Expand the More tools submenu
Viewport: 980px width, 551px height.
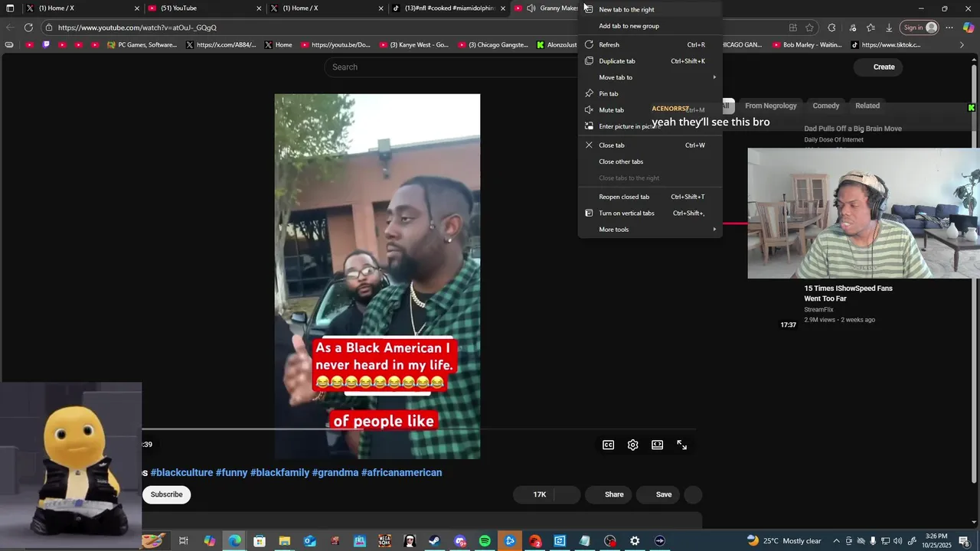coord(650,230)
